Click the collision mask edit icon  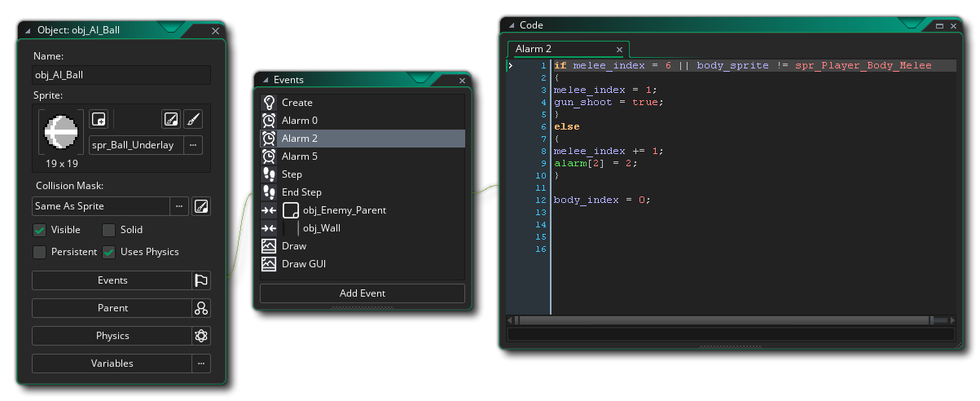(x=201, y=206)
